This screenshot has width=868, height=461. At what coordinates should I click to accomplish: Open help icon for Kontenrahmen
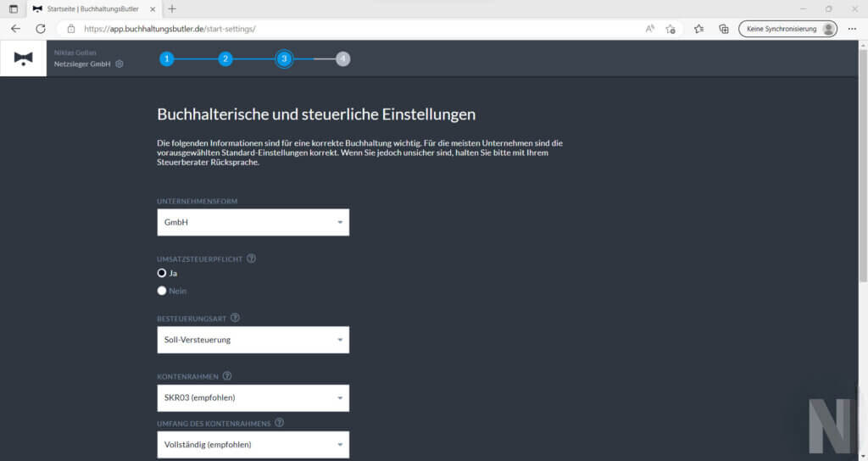coord(227,375)
